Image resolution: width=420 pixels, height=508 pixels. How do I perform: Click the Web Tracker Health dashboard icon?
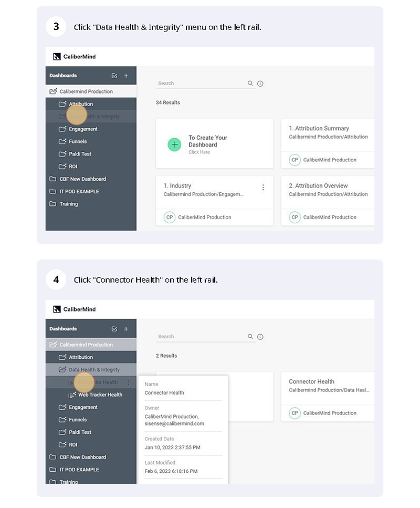pyautogui.click(x=72, y=395)
